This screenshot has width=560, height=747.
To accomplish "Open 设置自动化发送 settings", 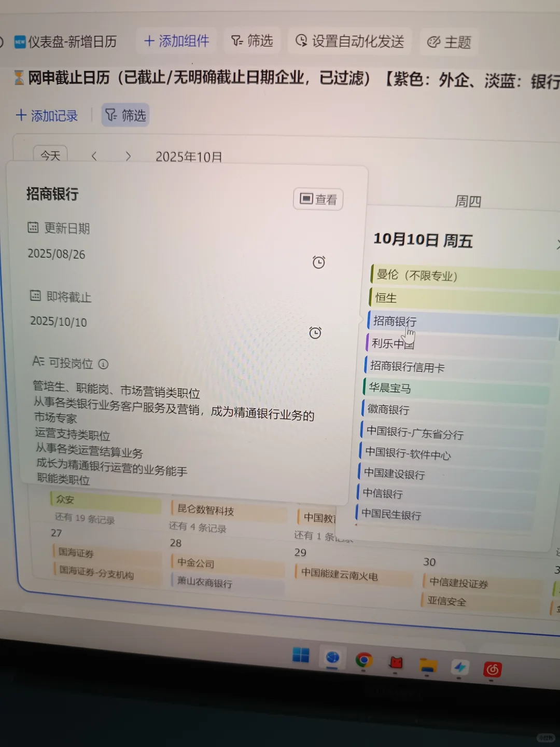I will 349,41.
